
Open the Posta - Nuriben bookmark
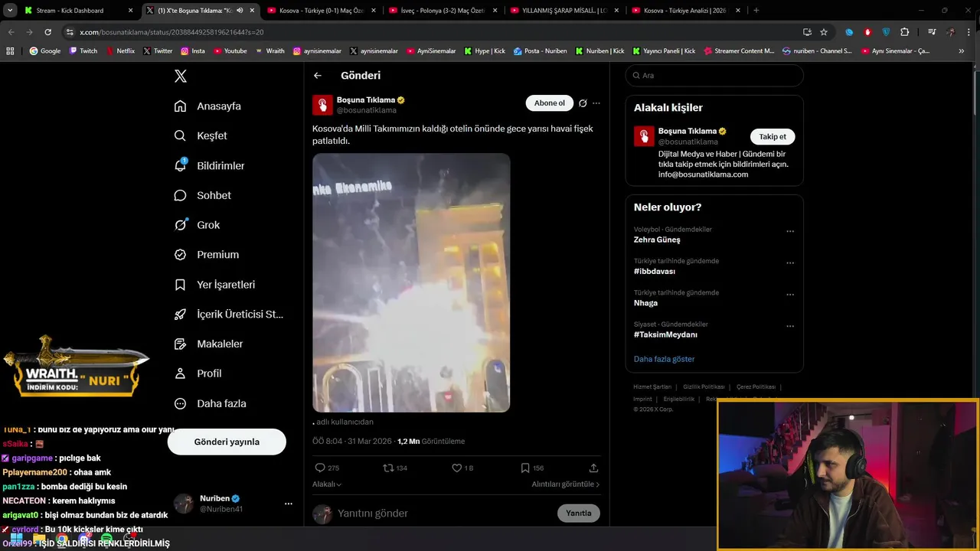[x=540, y=51]
